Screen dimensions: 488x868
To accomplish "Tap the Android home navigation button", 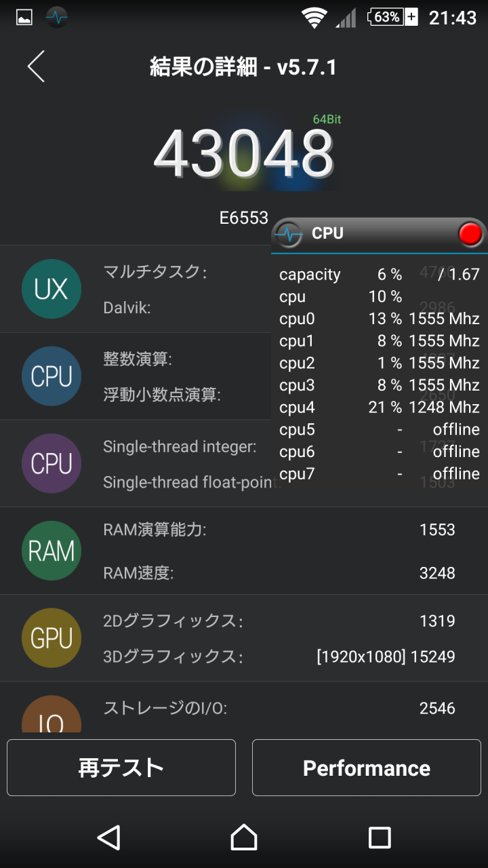I will point(244,837).
